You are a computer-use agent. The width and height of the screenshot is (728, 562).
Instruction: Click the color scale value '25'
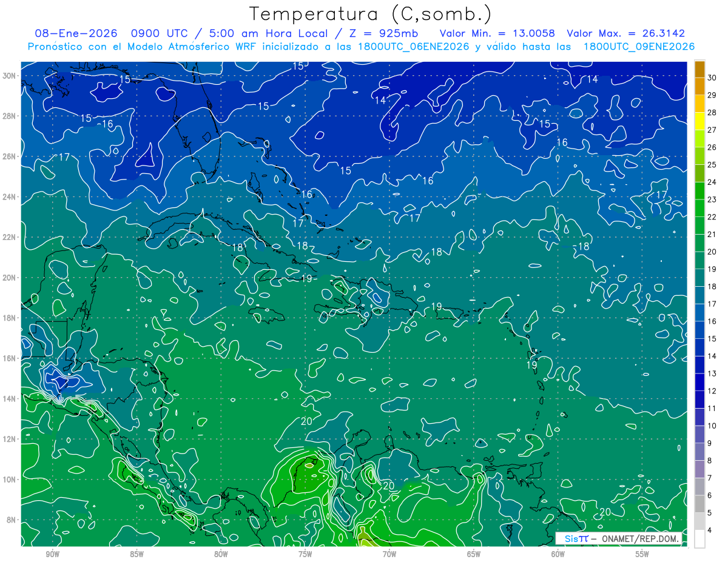point(712,165)
